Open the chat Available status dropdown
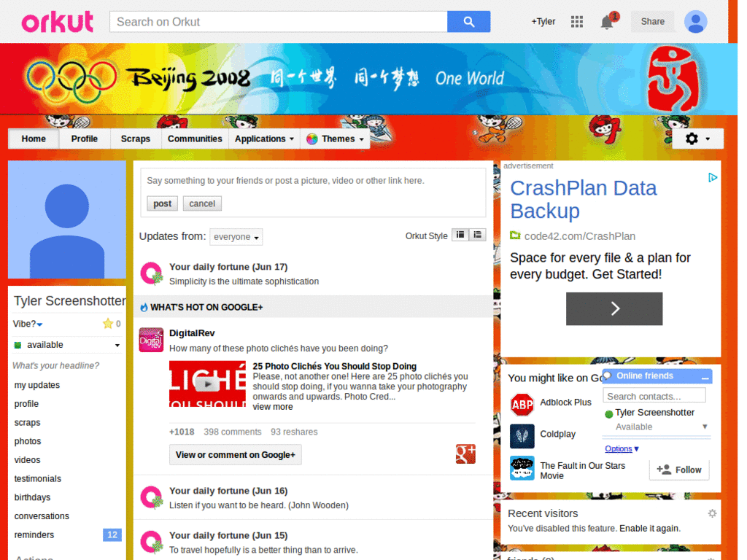Image resolution: width=747 pixels, height=560 pixels. click(661, 427)
